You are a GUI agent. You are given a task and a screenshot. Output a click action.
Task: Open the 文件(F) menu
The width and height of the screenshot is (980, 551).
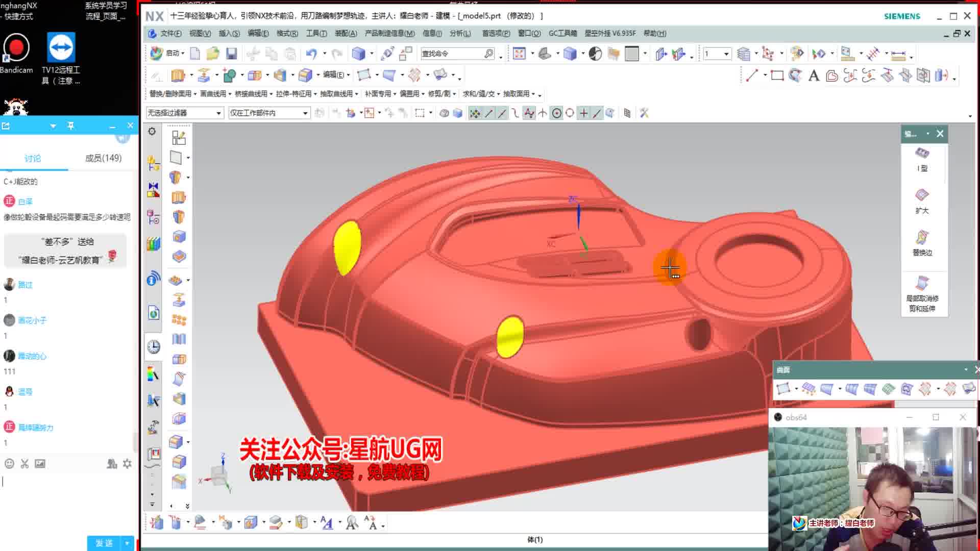[170, 33]
